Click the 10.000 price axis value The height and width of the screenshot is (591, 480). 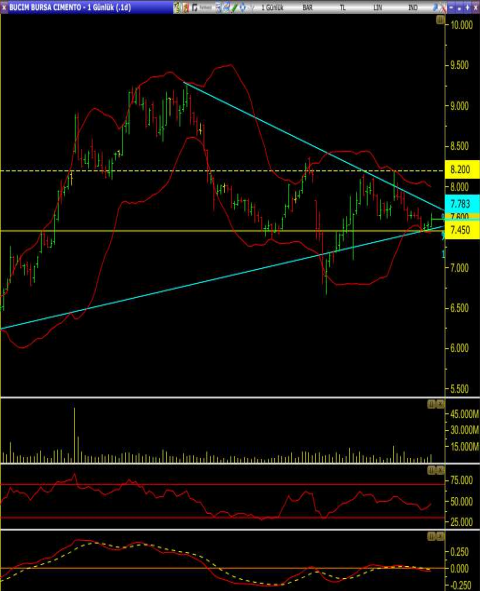pos(461,25)
